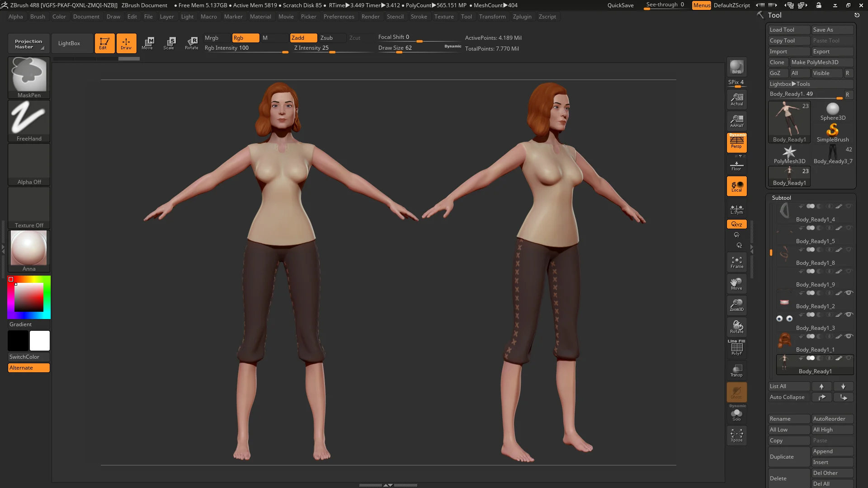Open the Texture Off selector
868x488 pixels.
(x=29, y=208)
